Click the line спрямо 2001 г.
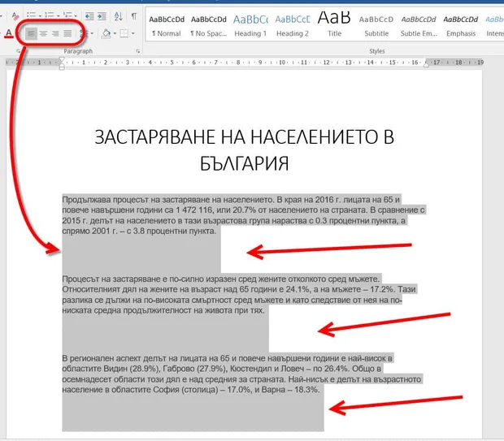The image size is (504, 441). click(139, 231)
